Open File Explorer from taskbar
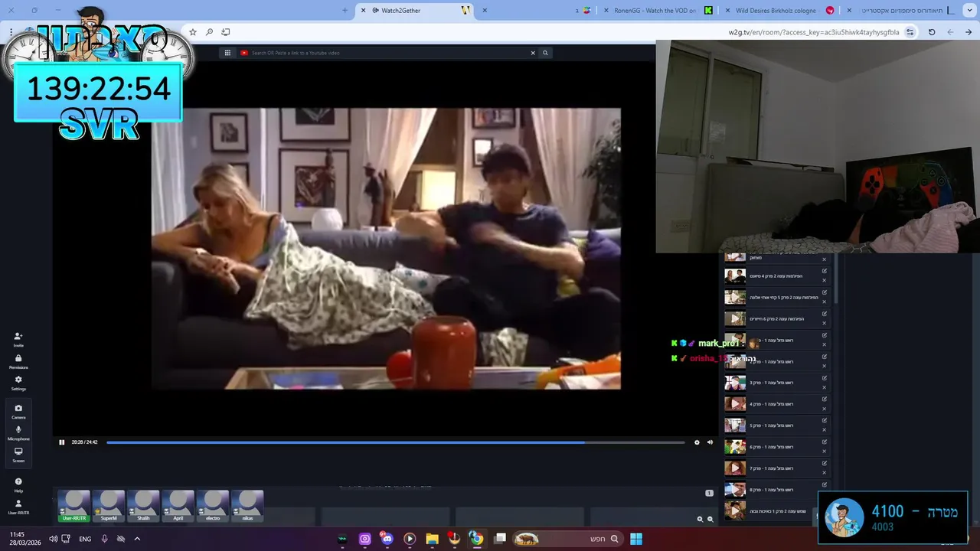 pos(432,539)
